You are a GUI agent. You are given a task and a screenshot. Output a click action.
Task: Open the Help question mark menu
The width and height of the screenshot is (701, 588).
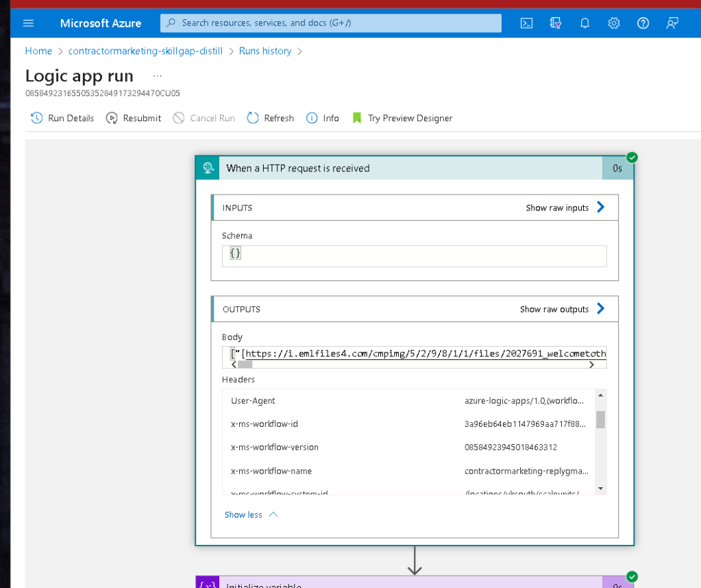click(643, 23)
